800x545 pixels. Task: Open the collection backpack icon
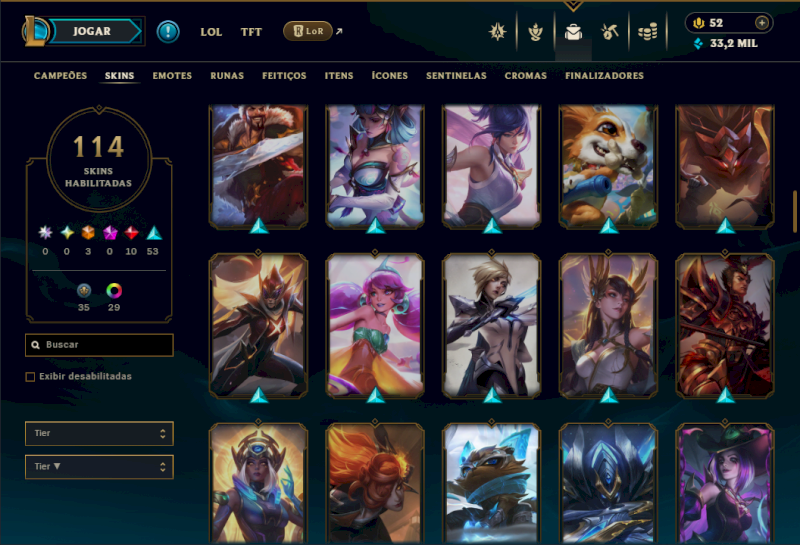pos(573,32)
